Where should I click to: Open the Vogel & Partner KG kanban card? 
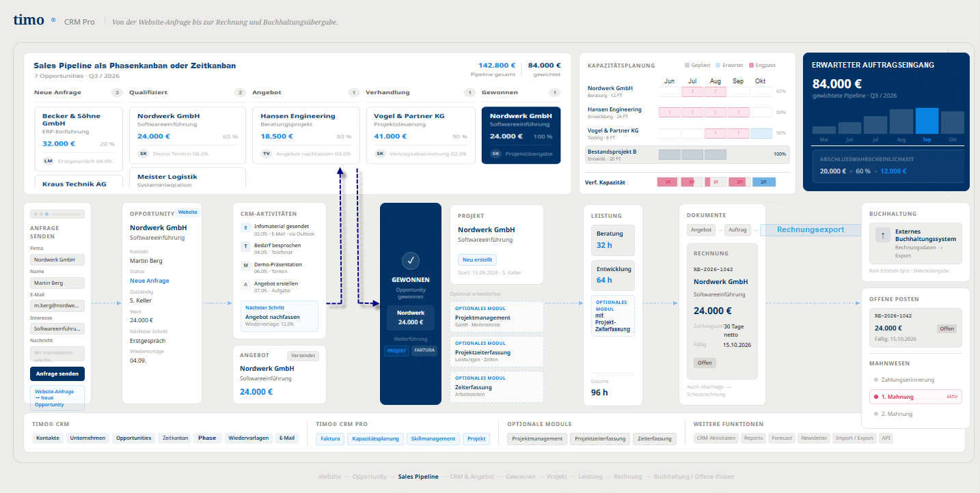pos(420,135)
